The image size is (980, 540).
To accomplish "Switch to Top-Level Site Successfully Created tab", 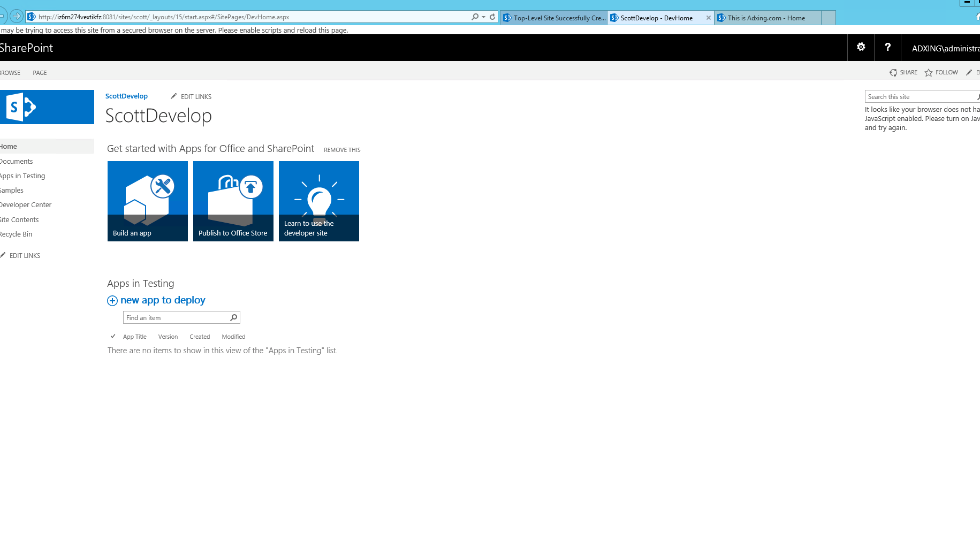I will (554, 18).
